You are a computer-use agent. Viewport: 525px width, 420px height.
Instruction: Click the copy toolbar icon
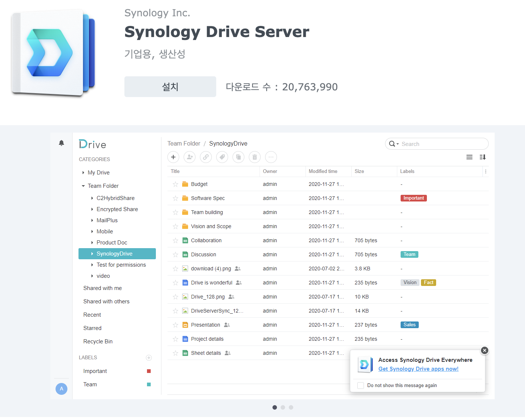click(x=238, y=157)
